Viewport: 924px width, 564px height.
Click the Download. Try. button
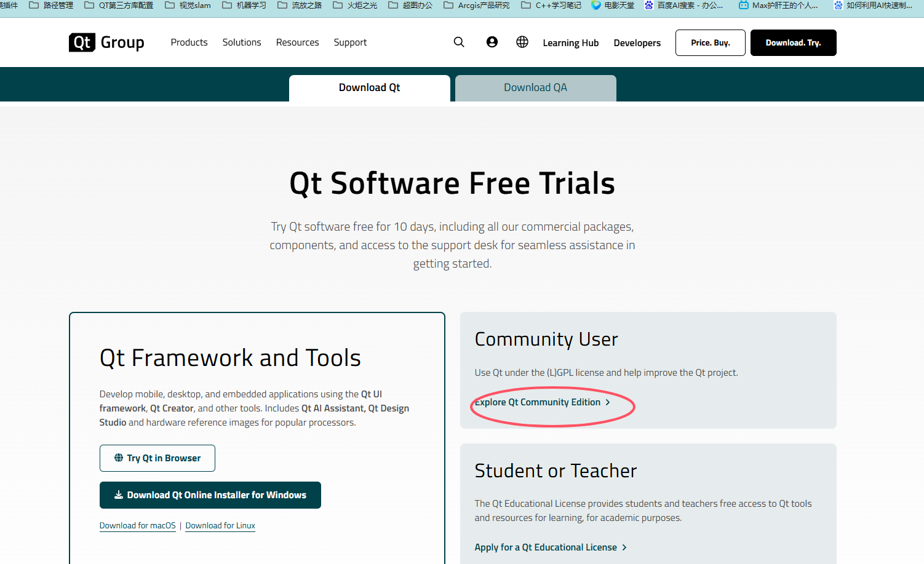tap(794, 42)
